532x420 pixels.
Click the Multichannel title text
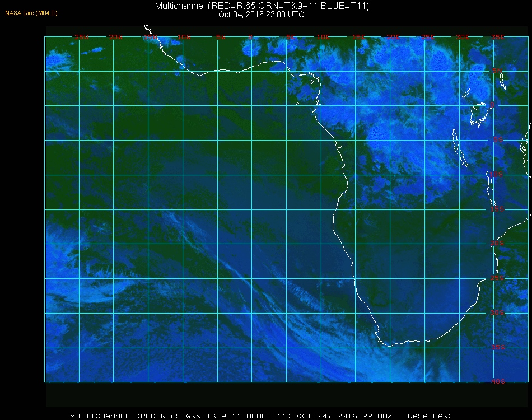pyautogui.click(x=262, y=6)
